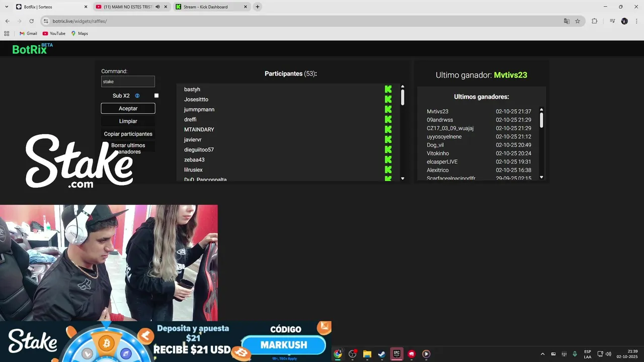The height and width of the screenshot is (362, 644).
Task: Select winner CZ17_03_09_wuajaj row
Action: pos(479,128)
